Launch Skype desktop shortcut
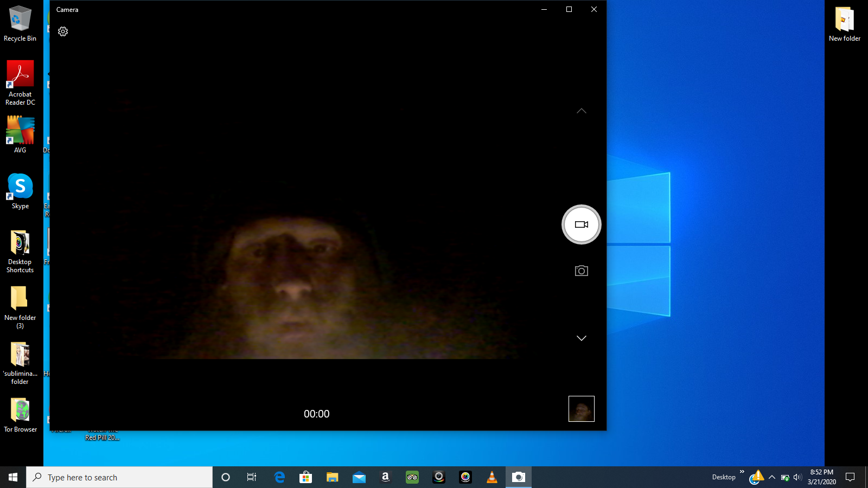Screen dimensions: 868x488 (20, 191)
